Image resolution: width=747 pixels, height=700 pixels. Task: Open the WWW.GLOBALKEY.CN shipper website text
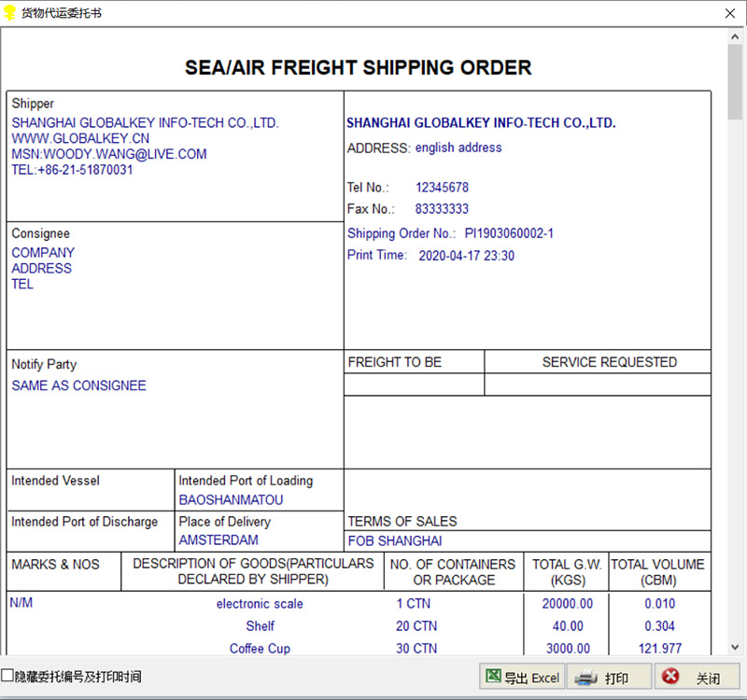[80, 138]
